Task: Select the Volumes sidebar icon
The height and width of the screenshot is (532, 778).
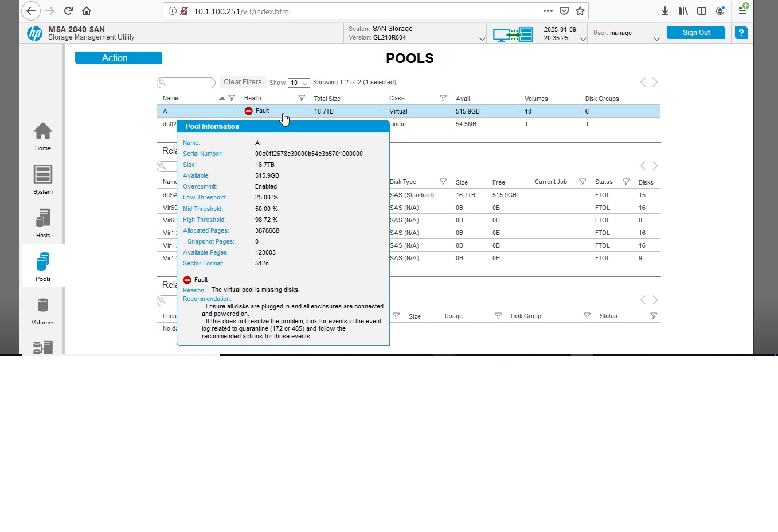Action: point(43,305)
